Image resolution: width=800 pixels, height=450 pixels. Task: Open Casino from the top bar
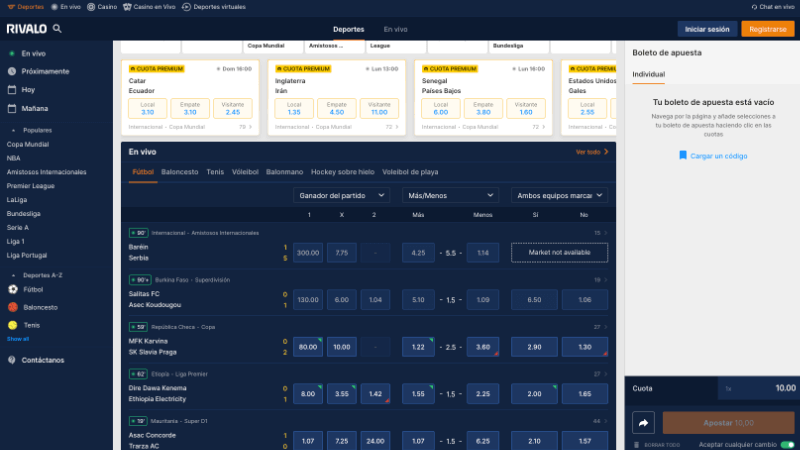(102, 7)
